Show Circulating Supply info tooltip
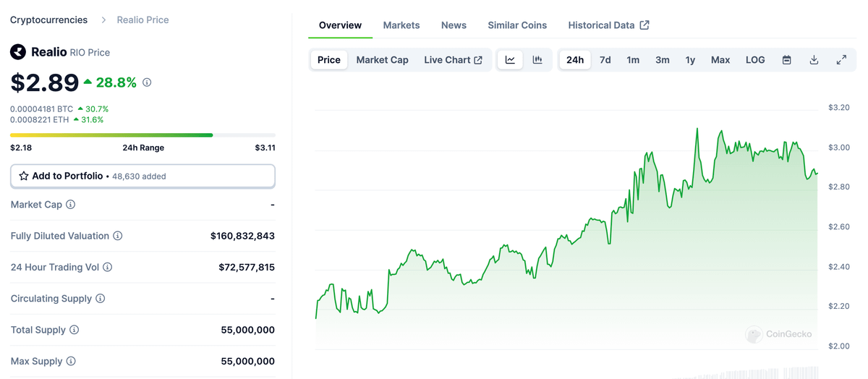The image size is (868, 379). tap(101, 299)
